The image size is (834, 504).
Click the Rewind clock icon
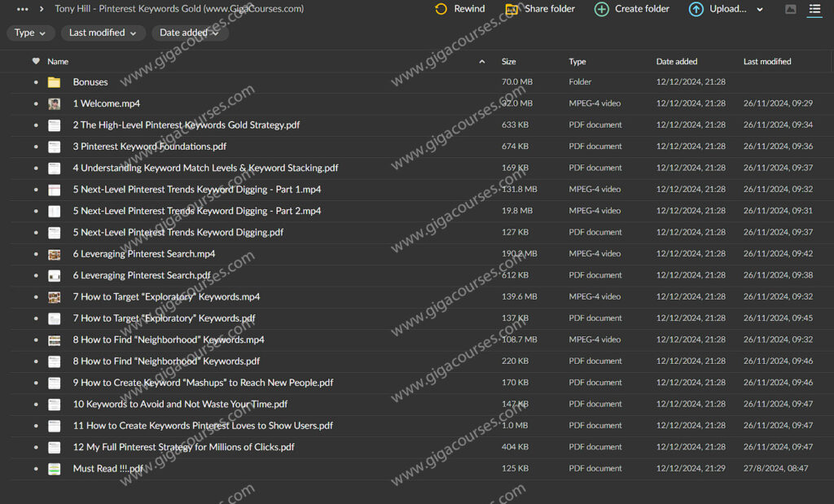[441, 9]
